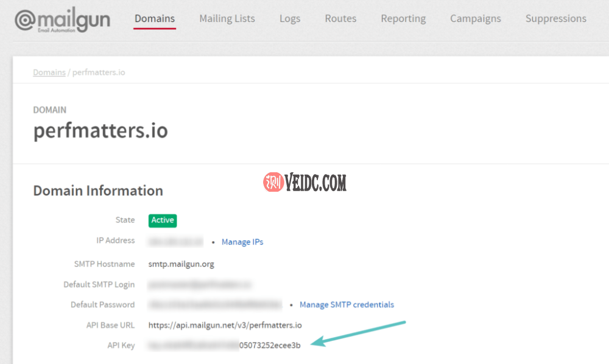Select the Campaigns tab

(x=476, y=19)
